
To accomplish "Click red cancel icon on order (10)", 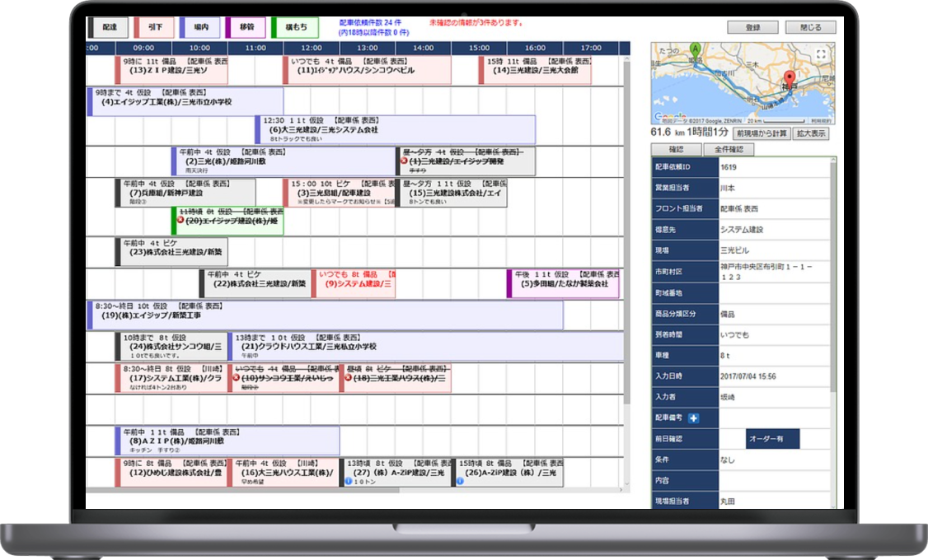I will tap(236, 378).
